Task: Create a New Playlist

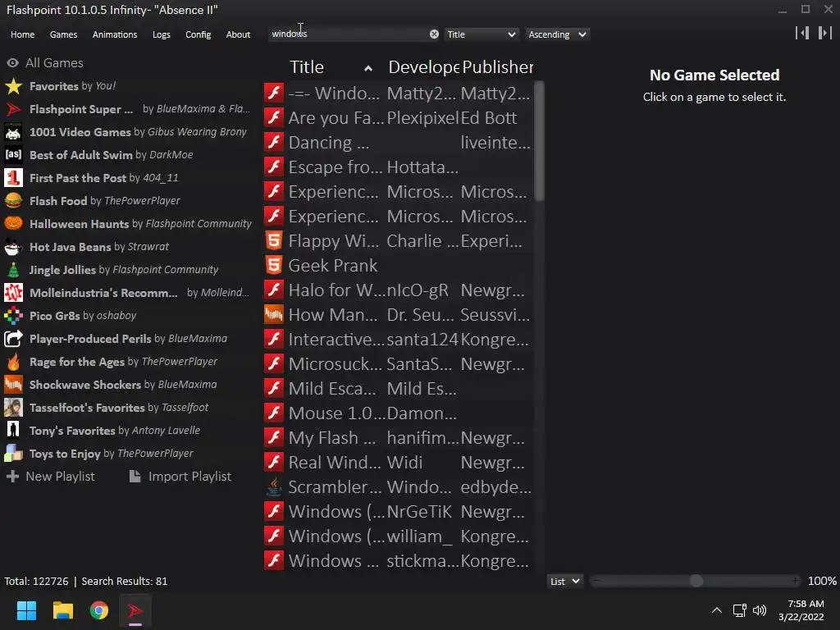Action: click(50, 477)
